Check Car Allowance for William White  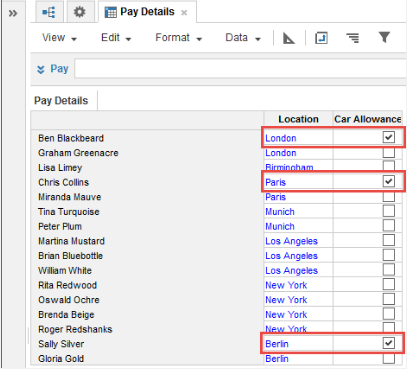389,270
